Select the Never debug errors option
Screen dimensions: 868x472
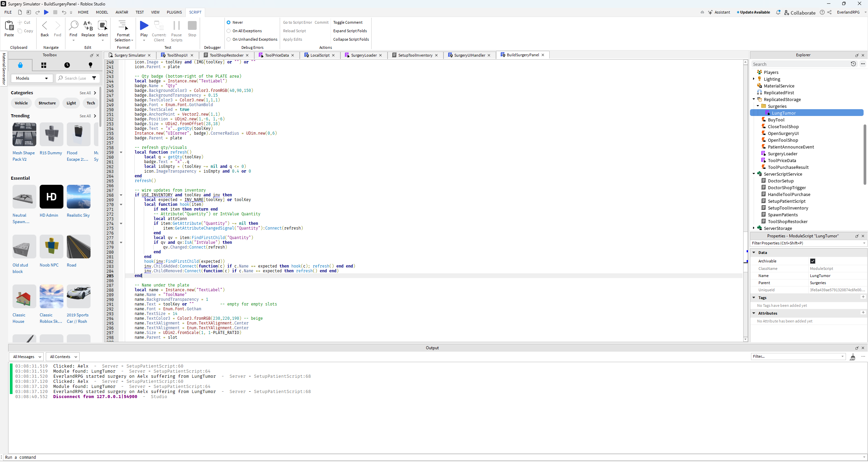(229, 22)
